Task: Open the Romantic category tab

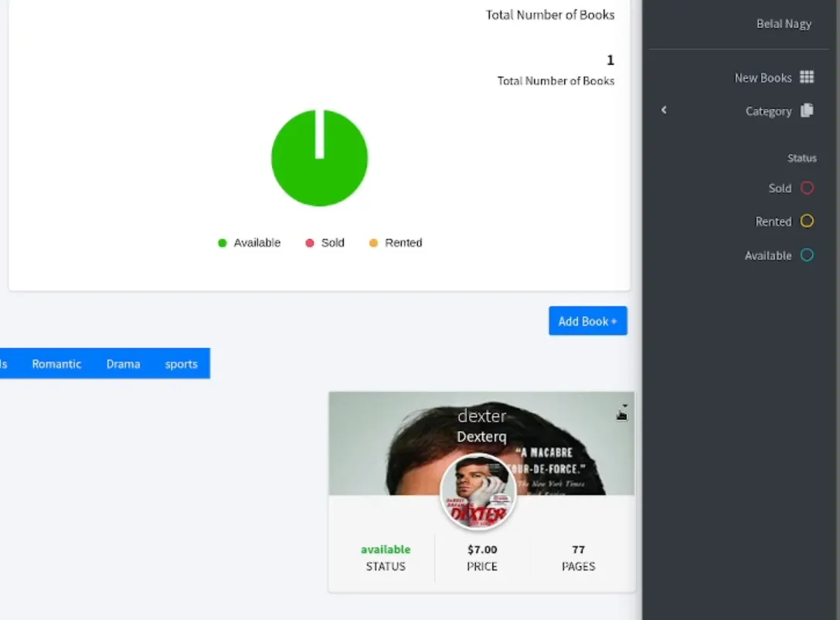Action: pyautogui.click(x=56, y=364)
